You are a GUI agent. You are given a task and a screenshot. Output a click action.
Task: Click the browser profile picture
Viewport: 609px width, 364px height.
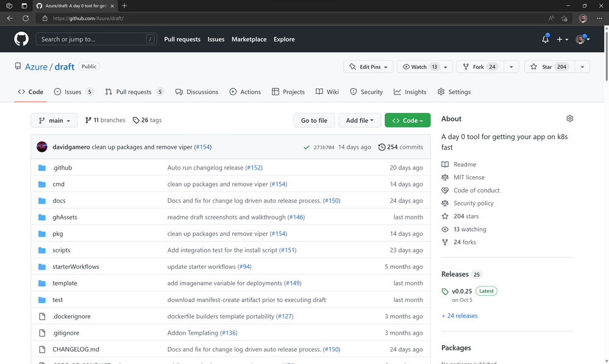(583, 18)
